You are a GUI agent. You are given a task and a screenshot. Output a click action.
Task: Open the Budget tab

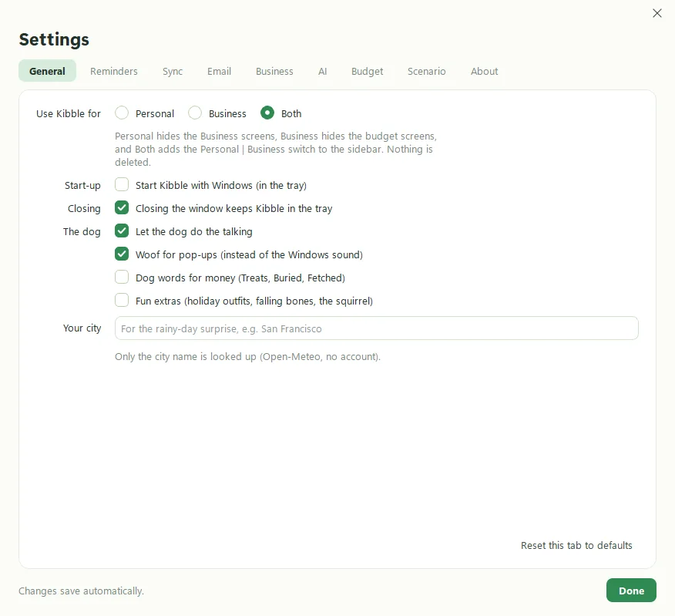(367, 71)
